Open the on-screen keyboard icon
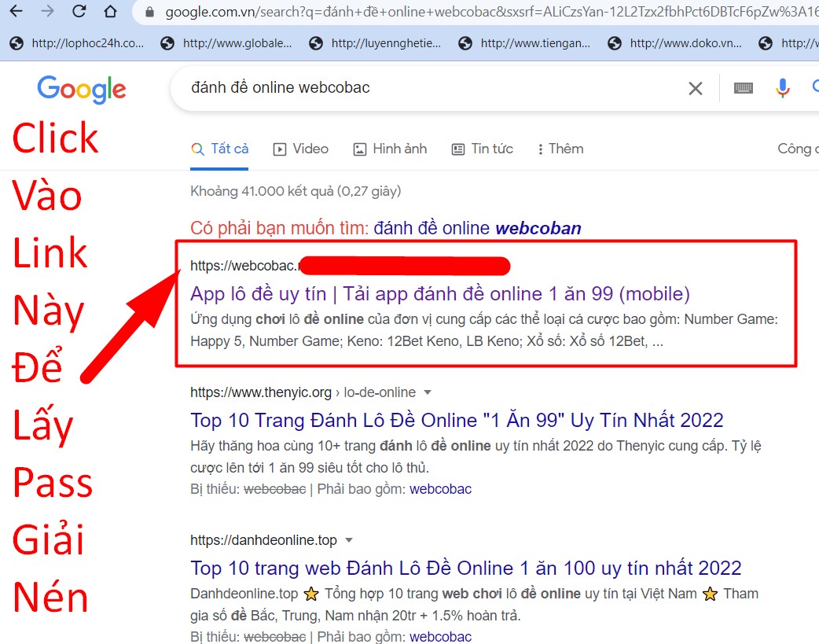819x644 pixels. click(x=744, y=88)
